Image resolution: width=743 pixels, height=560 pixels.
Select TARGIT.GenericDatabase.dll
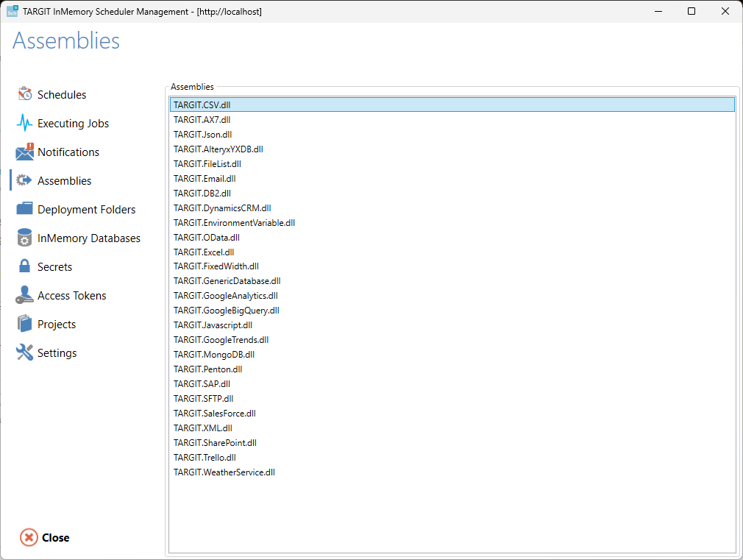(x=452, y=280)
